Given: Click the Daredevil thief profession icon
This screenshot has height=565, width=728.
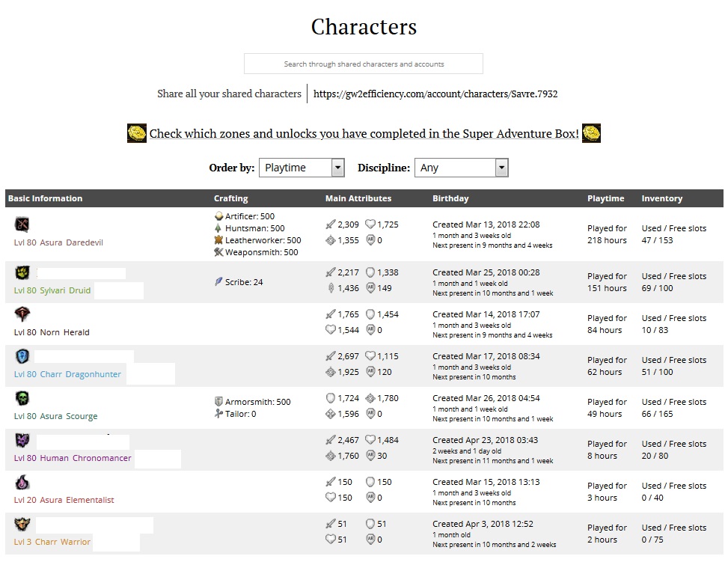Looking at the screenshot, I should (22, 225).
